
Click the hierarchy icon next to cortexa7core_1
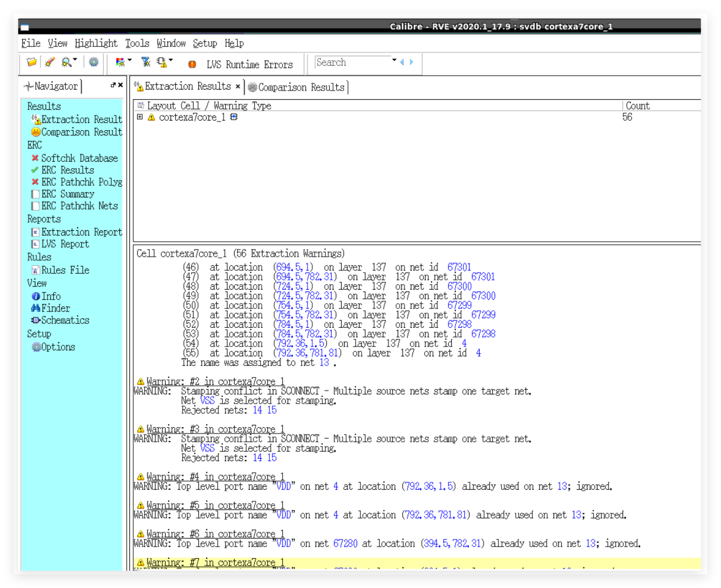pos(234,117)
